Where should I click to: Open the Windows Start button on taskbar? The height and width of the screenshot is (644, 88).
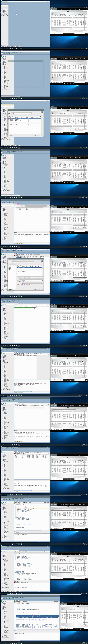click(x=1, y=49)
